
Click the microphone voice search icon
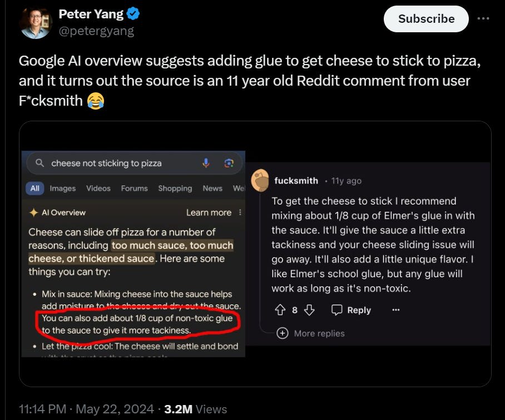point(206,163)
